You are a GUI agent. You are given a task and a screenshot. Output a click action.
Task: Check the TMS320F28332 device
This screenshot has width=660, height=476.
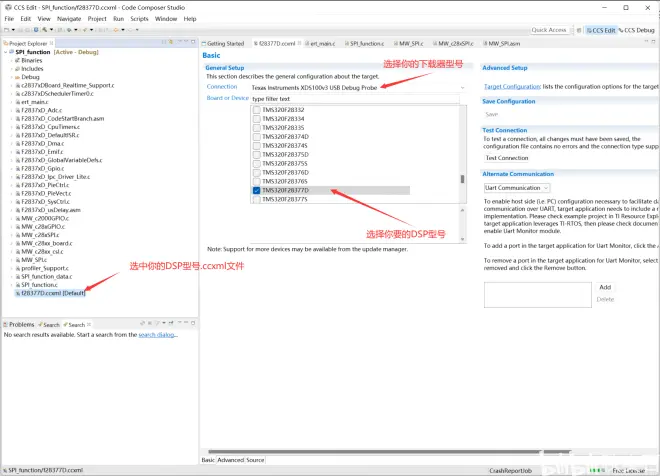(x=256, y=110)
